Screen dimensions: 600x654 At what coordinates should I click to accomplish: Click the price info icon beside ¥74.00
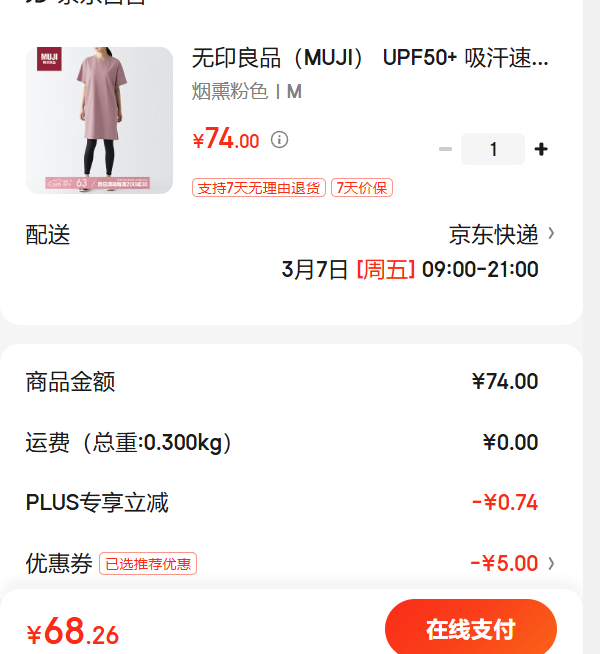pyautogui.click(x=279, y=140)
